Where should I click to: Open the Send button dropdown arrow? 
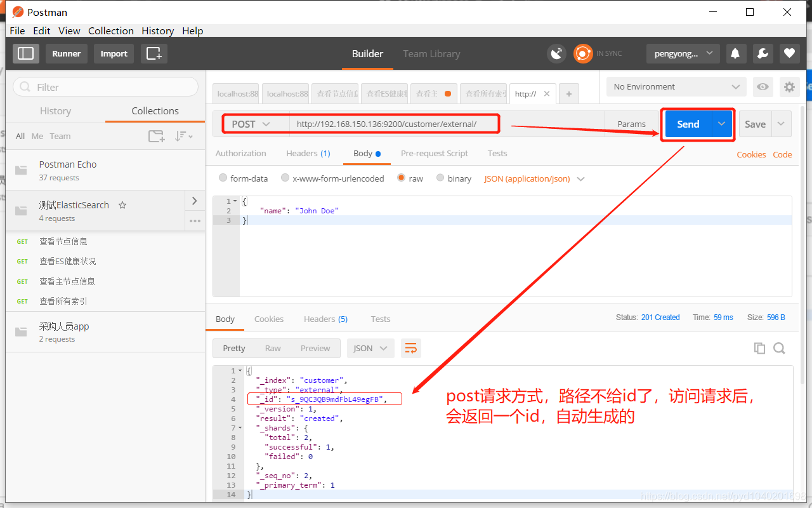[721, 124]
